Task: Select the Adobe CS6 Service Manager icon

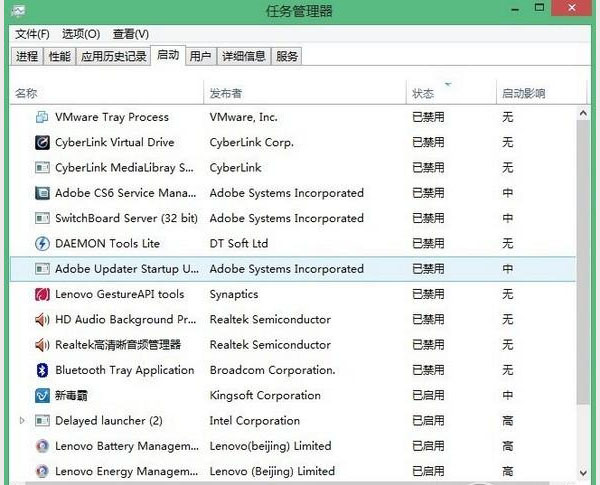Action: click(42, 193)
